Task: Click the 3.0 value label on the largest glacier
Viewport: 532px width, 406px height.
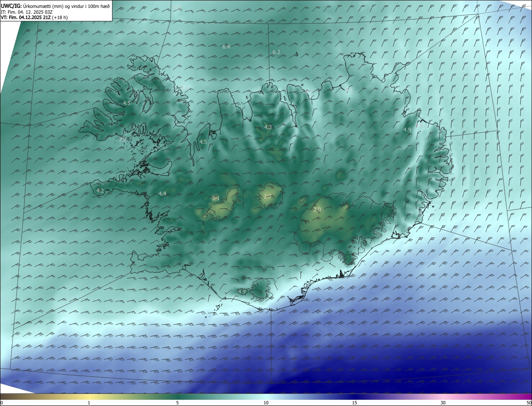Action: (318, 210)
